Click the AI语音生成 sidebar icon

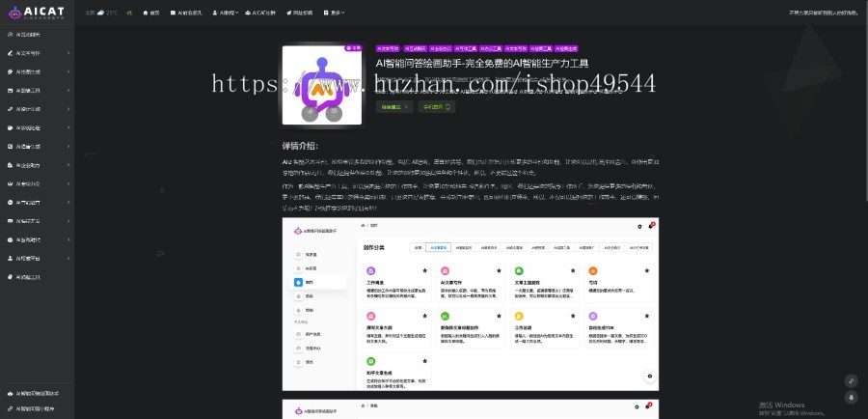point(11,147)
